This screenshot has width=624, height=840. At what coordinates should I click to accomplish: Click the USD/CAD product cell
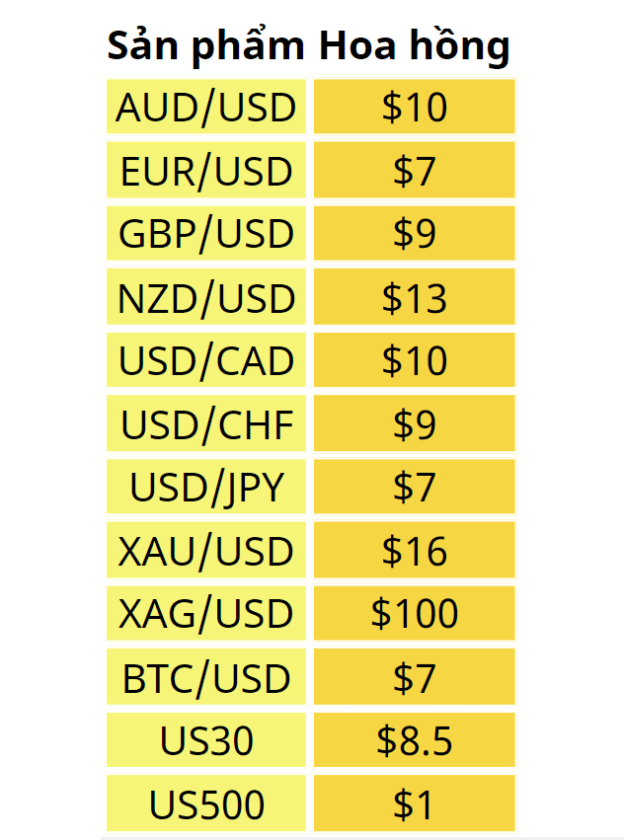pyautogui.click(x=206, y=361)
